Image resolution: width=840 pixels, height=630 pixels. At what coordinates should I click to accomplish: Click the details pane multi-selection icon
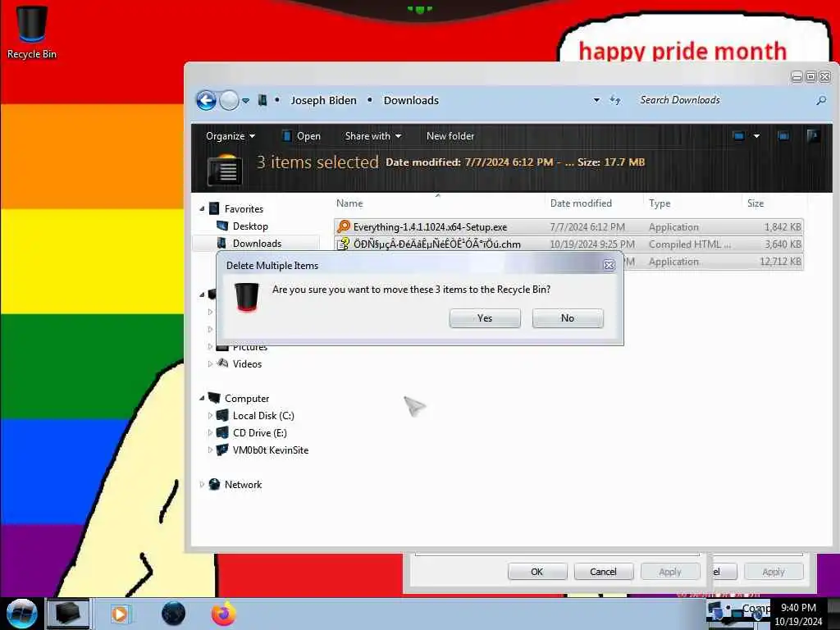(x=225, y=169)
